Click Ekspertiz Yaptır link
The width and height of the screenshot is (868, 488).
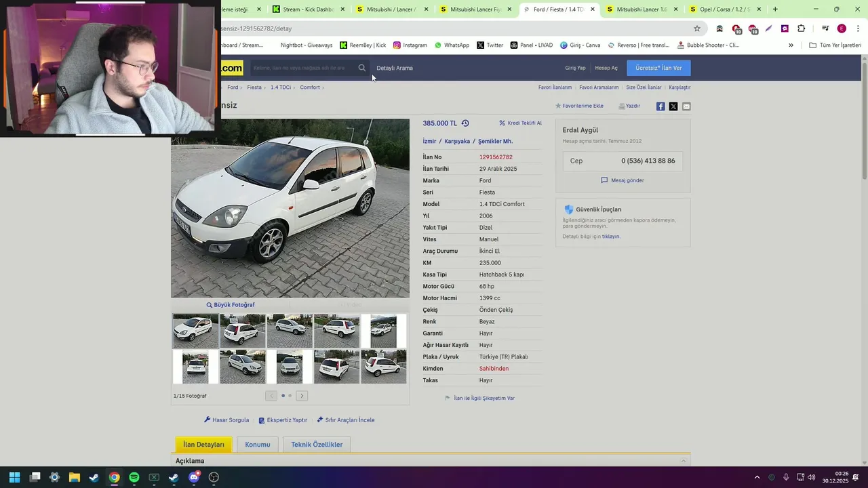click(283, 420)
